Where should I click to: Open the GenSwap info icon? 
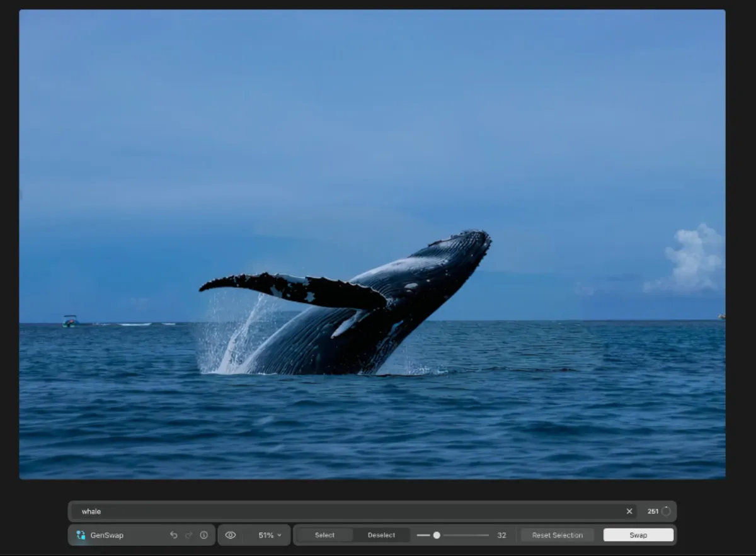click(x=203, y=535)
